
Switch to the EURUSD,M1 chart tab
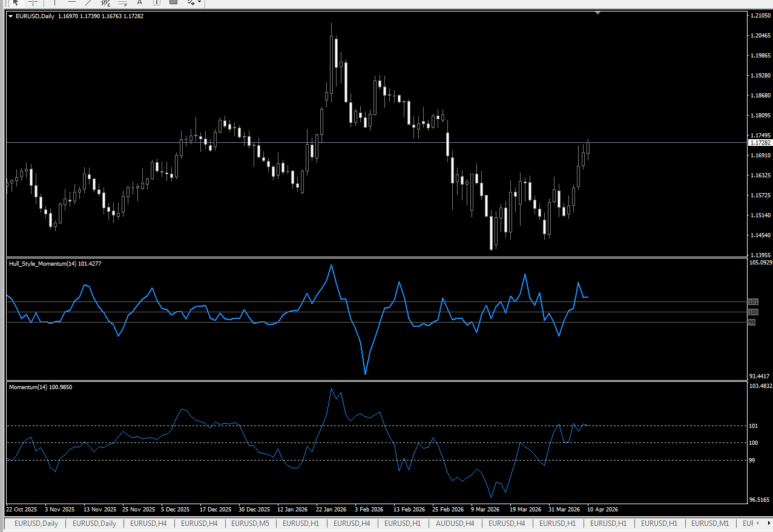click(x=710, y=524)
